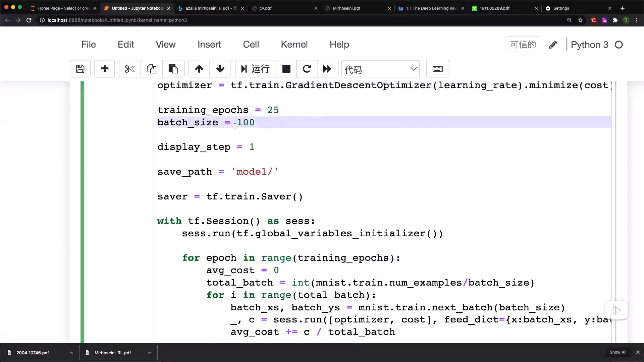
Task: Interrupt the kernel with the stop square
Action: pos(286,69)
